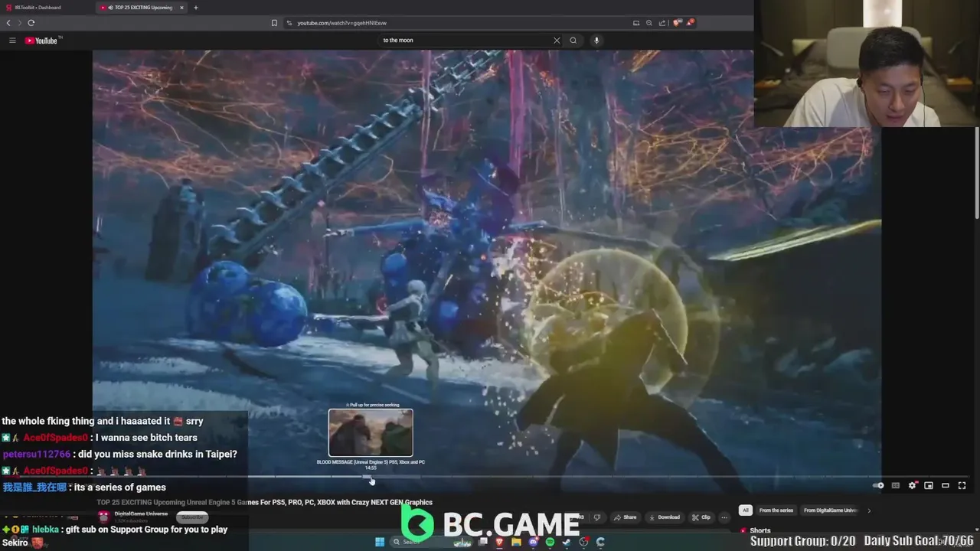Launch Spotify from the taskbar
The width and height of the screenshot is (980, 551).
coord(550,542)
